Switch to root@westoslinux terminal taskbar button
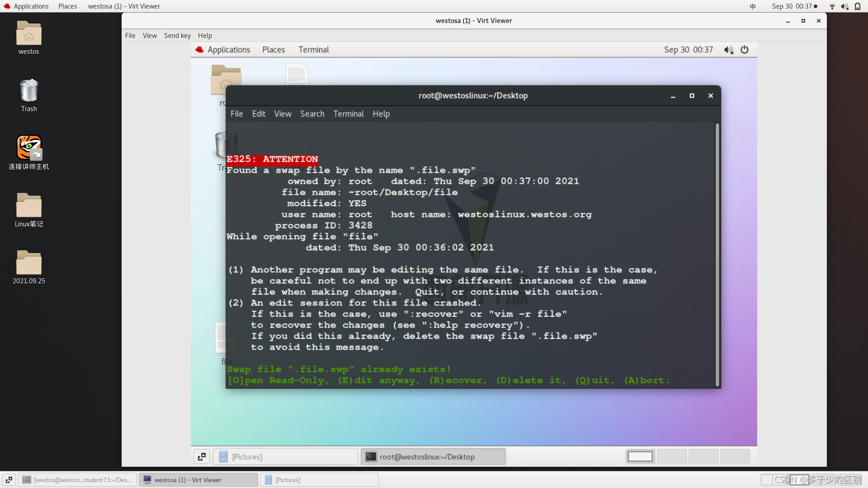Viewport: 868px width, 488px height. pyautogui.click(x=433, y=457)
